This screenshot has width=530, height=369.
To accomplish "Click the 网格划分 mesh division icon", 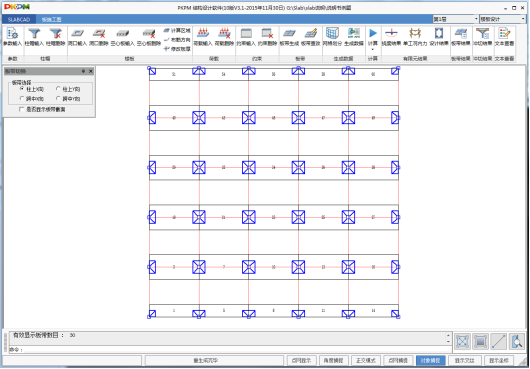I will (x=332, y=37).
